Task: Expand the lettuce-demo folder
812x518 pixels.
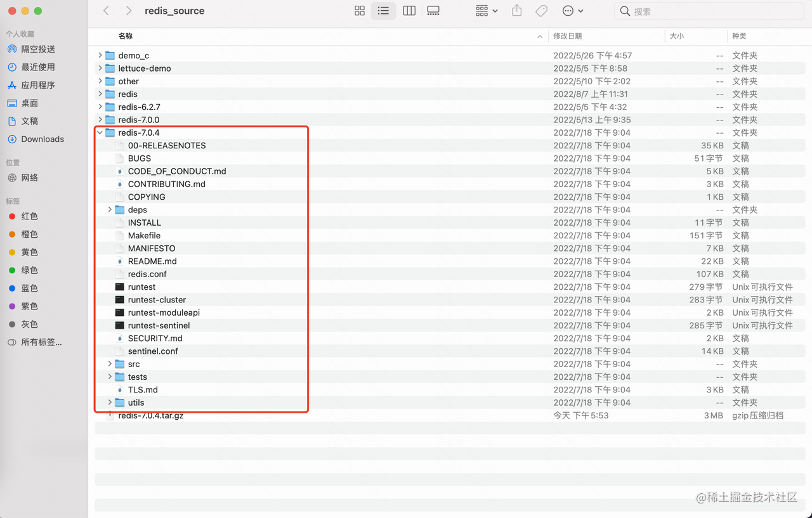Action: click(x=100, y=68)
